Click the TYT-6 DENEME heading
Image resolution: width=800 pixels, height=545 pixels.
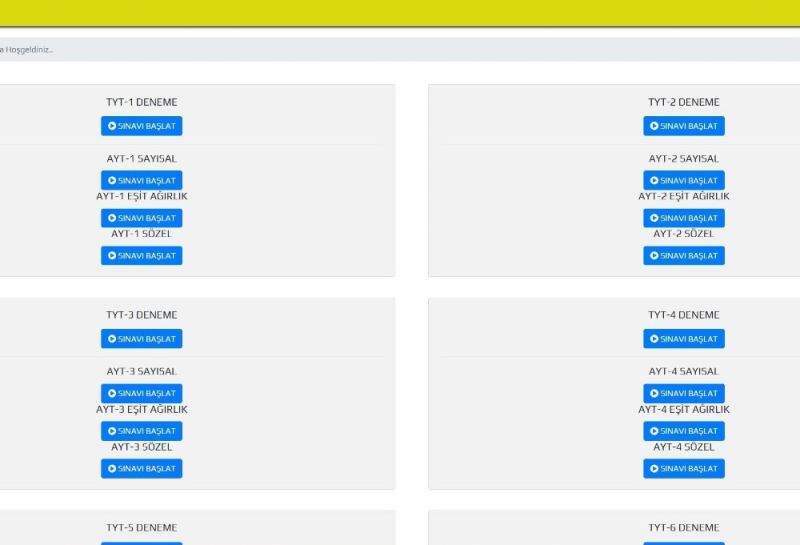(x=683, y=528)
